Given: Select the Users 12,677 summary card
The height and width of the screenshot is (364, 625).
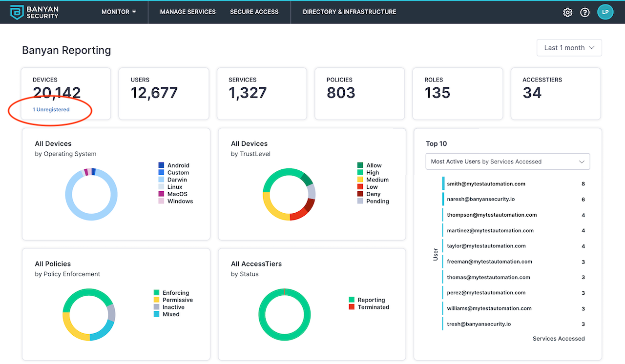Looking at the screenshot, I should (164, 93).
